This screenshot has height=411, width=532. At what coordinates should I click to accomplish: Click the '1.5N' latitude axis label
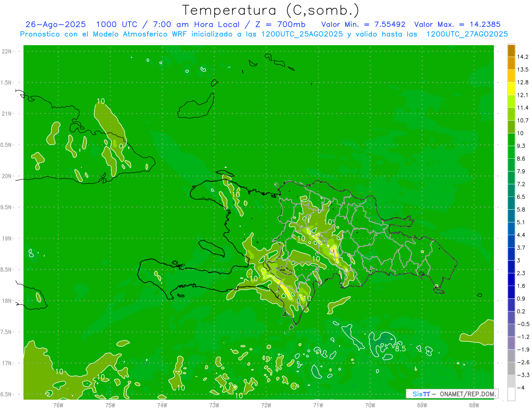7,82
